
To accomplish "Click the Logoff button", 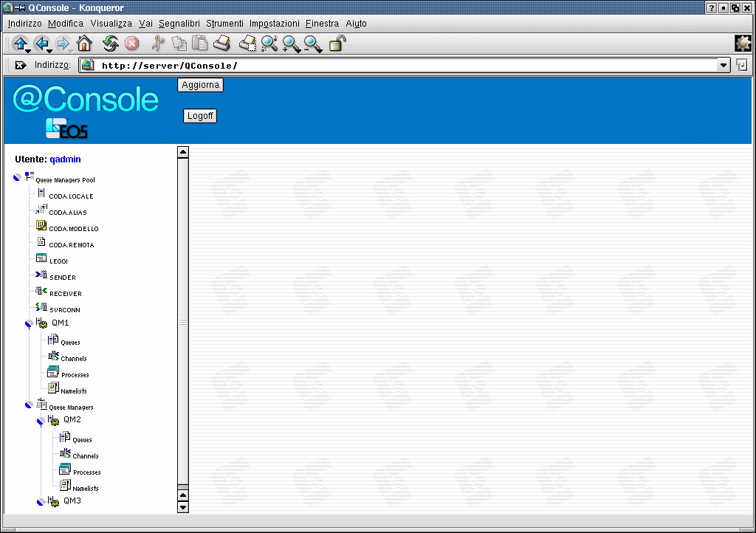I will [x=200, y=116].
